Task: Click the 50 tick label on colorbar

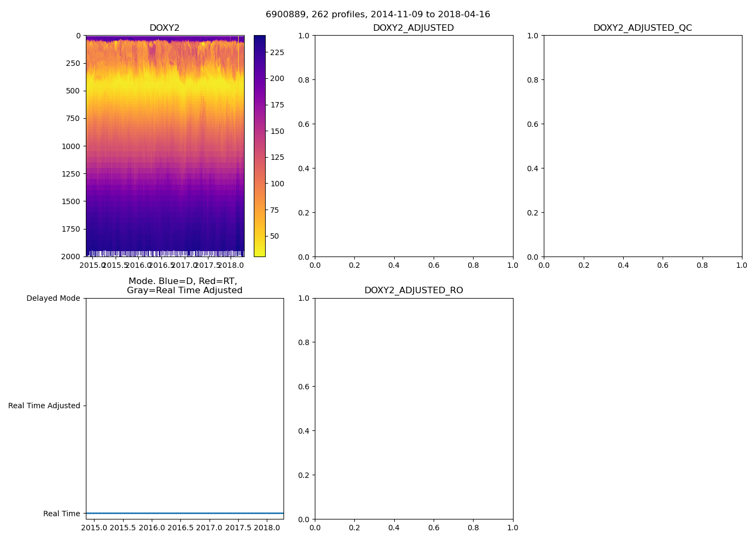Action: coord(274,236)
